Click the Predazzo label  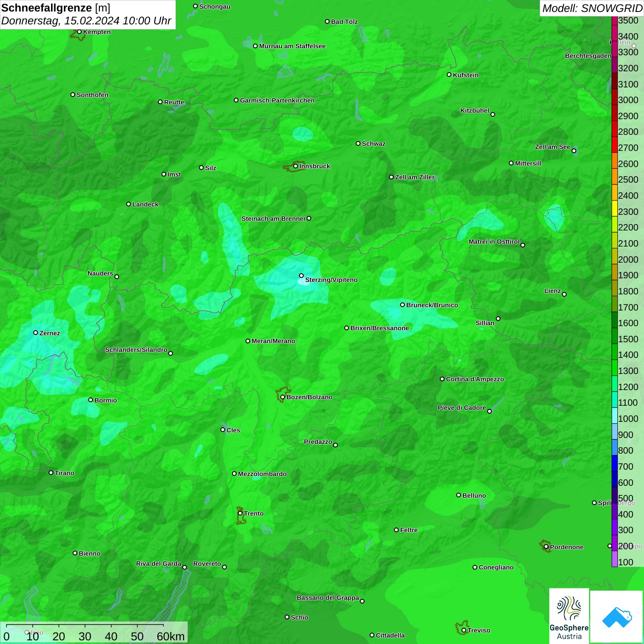pyautogui.click(x=318, y=442)
